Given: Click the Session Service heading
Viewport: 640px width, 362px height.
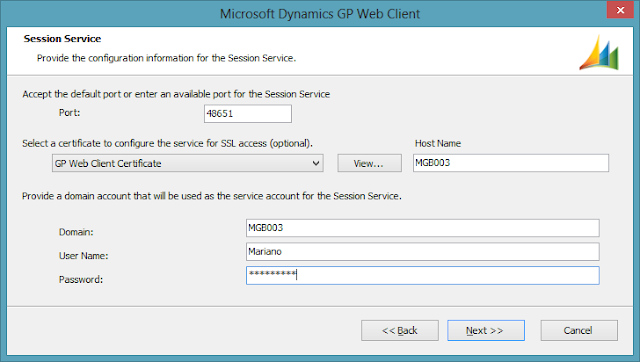Looking at the screenshot, I should click(x=62, y=39).
